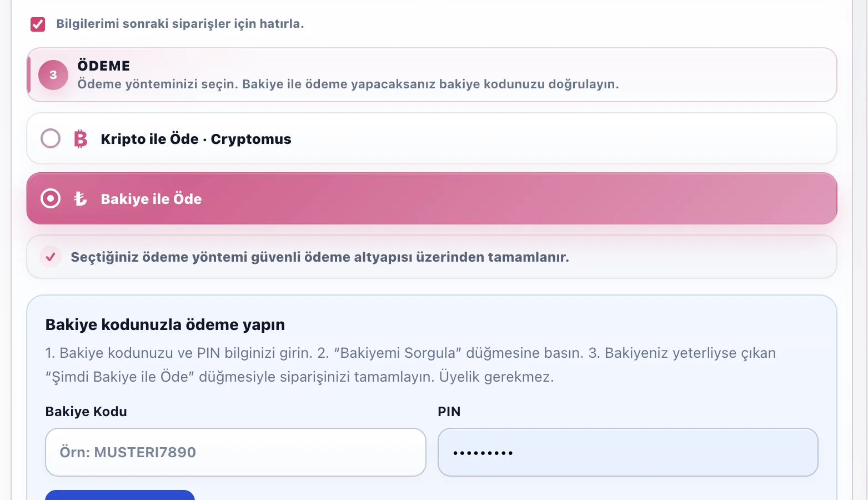Image resolution: width=868 pixels, height=500 pixels.
Task: Click into the PIN password field
Action: pos(628,452)
